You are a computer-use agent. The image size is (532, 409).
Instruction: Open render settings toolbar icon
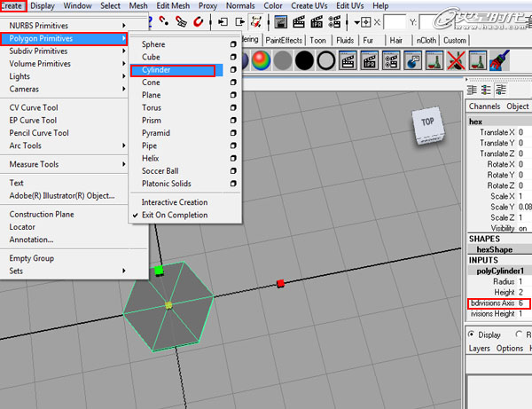pyautogui.click(x=334, y=22)
